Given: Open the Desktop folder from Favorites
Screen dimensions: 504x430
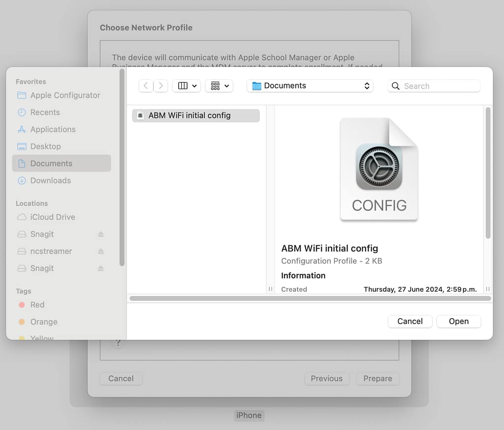Looking at the screenshot, I should 45,146.
